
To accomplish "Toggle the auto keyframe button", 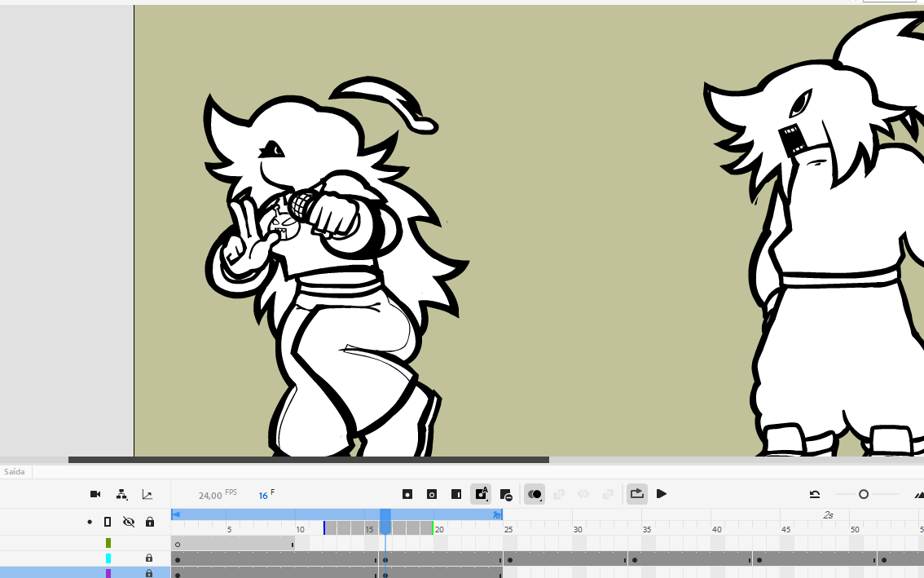I will [481, 494].
